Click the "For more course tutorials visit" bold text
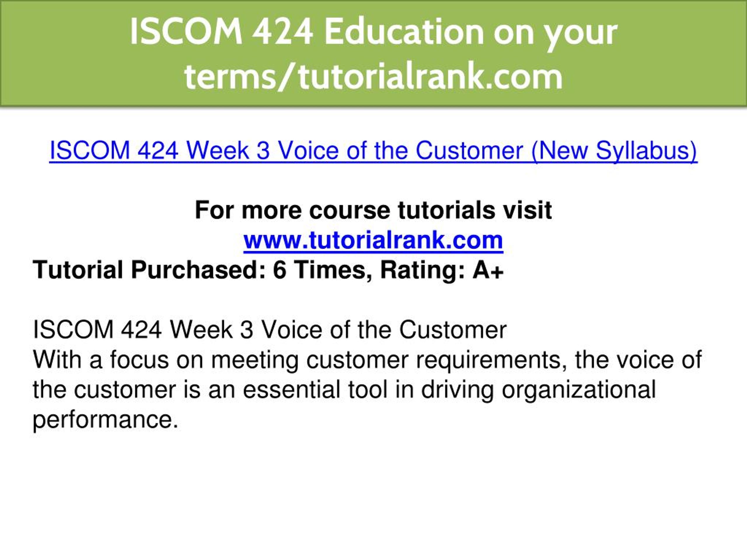Screen dimensions: 747x560 373,210
